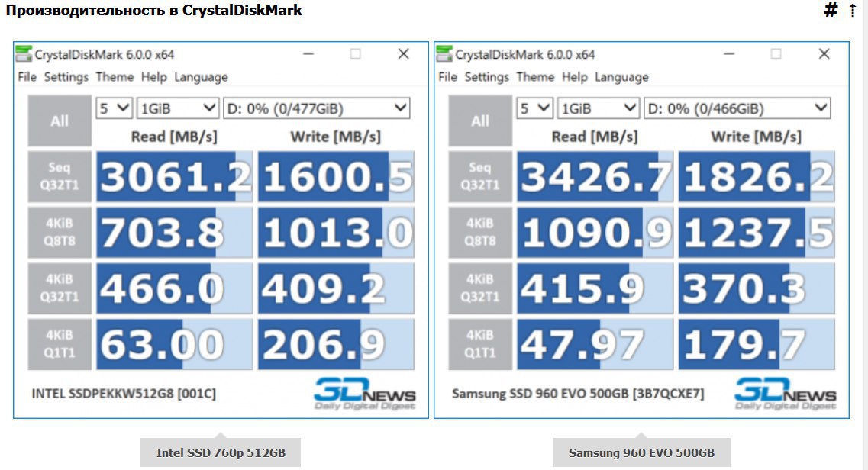Click CrystalDiskMark app icon in Intel window
Image resolution: width=868 pixels, height=470 pixels.
[24, 54]
